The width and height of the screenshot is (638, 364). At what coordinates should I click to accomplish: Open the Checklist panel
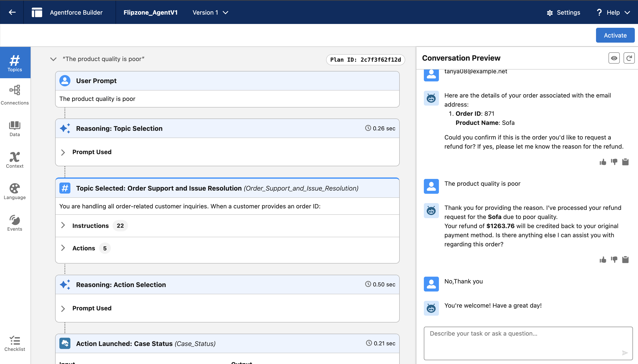(x=15, y=343)
